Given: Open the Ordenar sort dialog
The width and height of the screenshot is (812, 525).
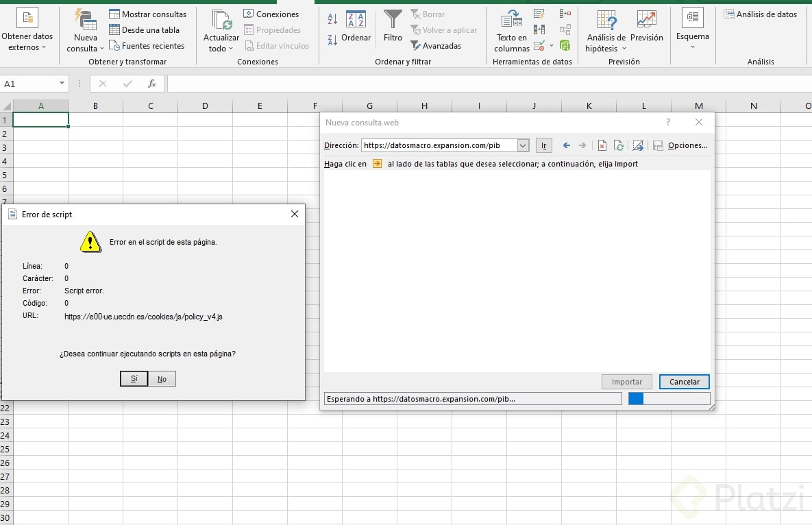Looking at the screenshot, I should click(356, 26).
